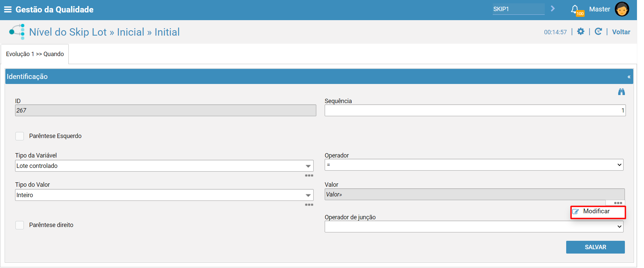Open the settings gear icon

581,32
